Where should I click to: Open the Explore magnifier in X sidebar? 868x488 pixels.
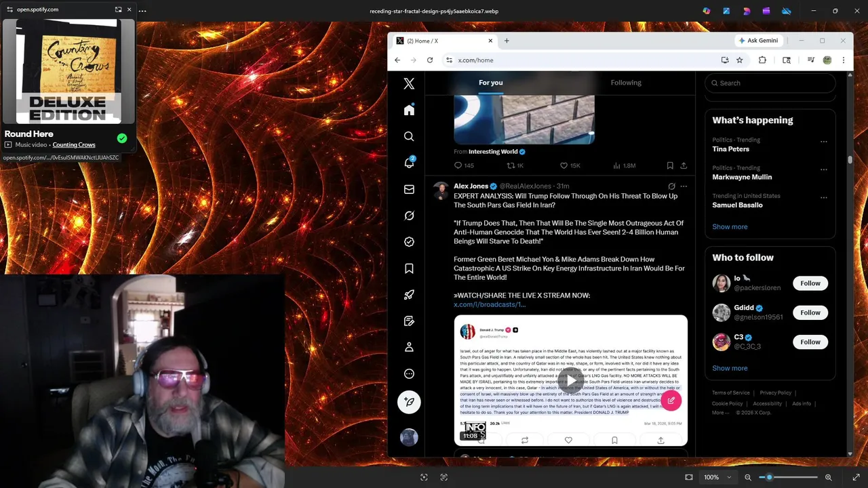(x=409, y=136)
